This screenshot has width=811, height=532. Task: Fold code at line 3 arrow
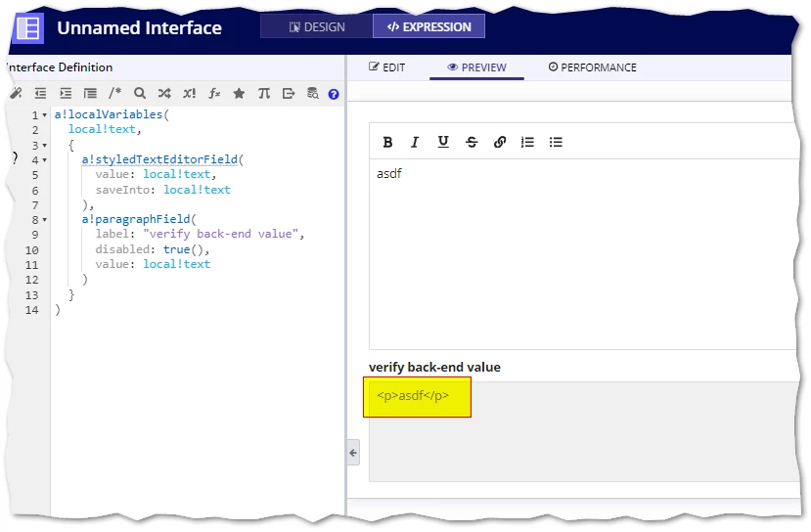pos(44,146)
